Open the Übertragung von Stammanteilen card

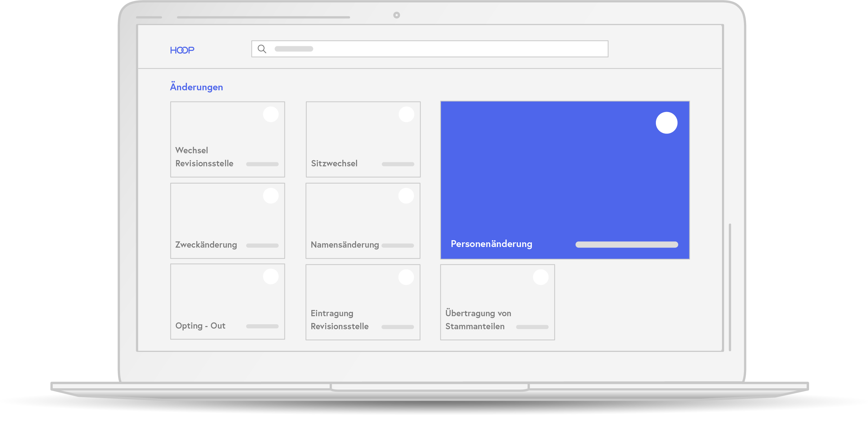click(497, 302)
